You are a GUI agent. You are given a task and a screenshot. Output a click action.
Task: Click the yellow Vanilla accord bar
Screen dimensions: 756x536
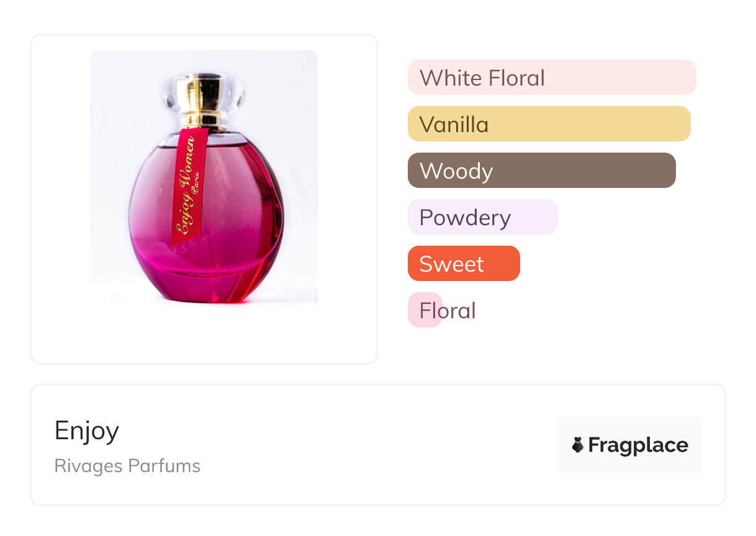549,124
